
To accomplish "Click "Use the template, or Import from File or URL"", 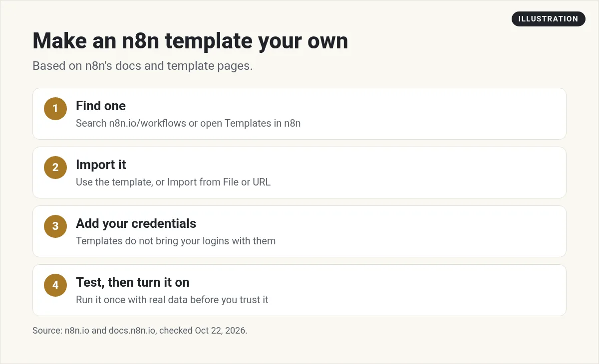I will (x=173, y=182).
